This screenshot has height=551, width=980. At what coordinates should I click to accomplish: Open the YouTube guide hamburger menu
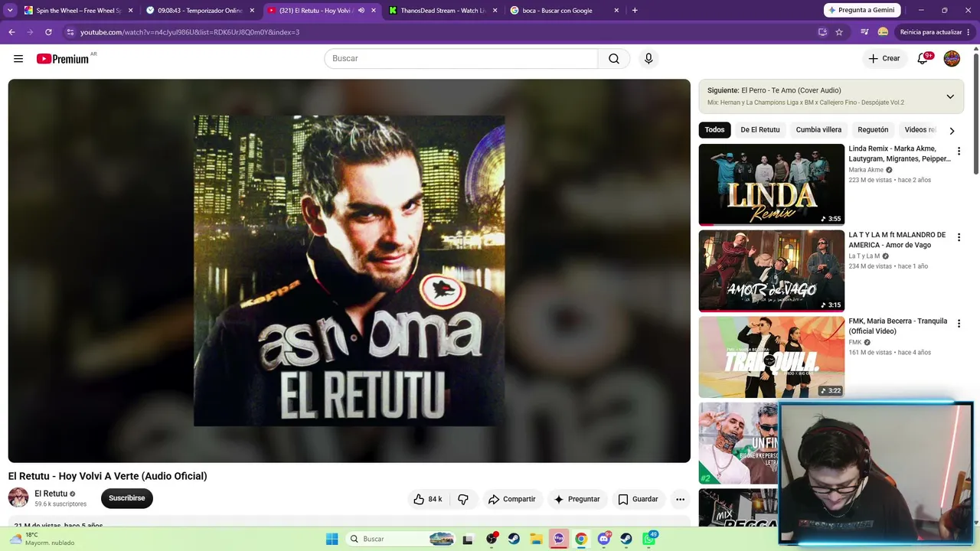click(x=18, y=59)
